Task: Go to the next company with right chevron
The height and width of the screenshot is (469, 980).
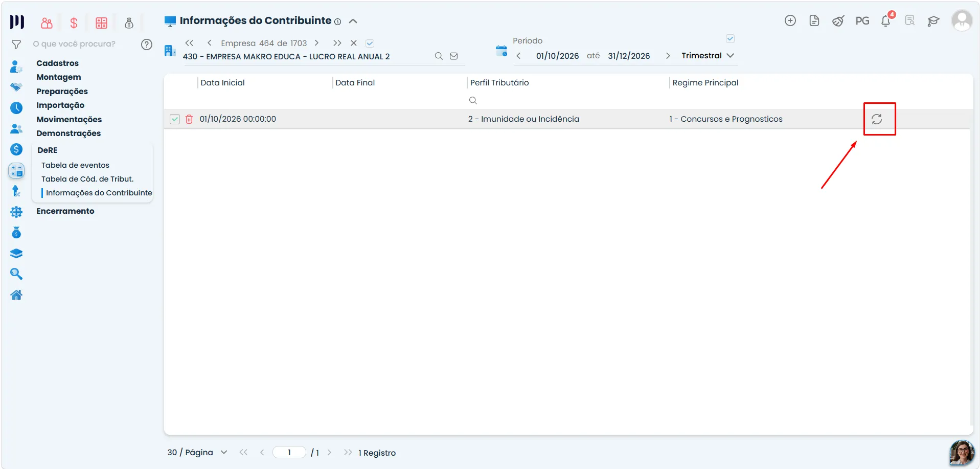Action: pos(316,43)
